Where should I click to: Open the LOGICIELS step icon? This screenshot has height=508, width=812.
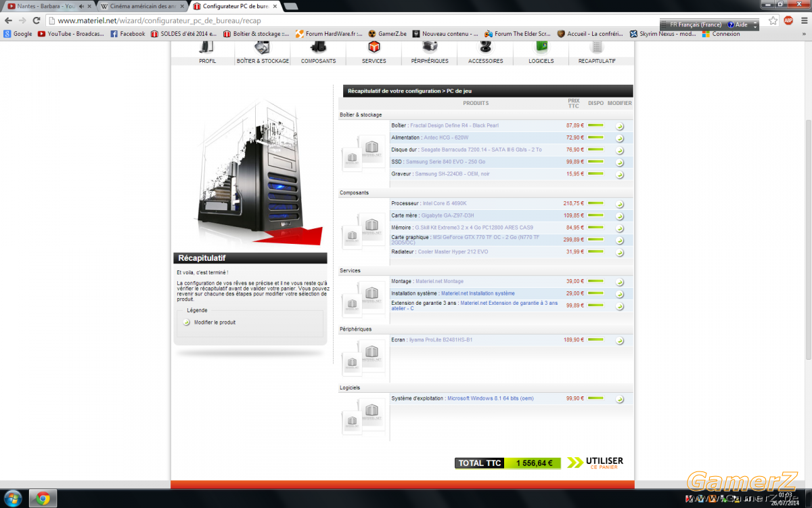click(541, 47)
